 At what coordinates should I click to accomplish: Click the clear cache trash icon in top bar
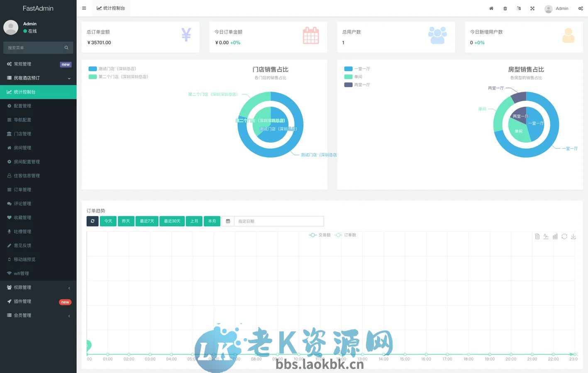point(505,8)
